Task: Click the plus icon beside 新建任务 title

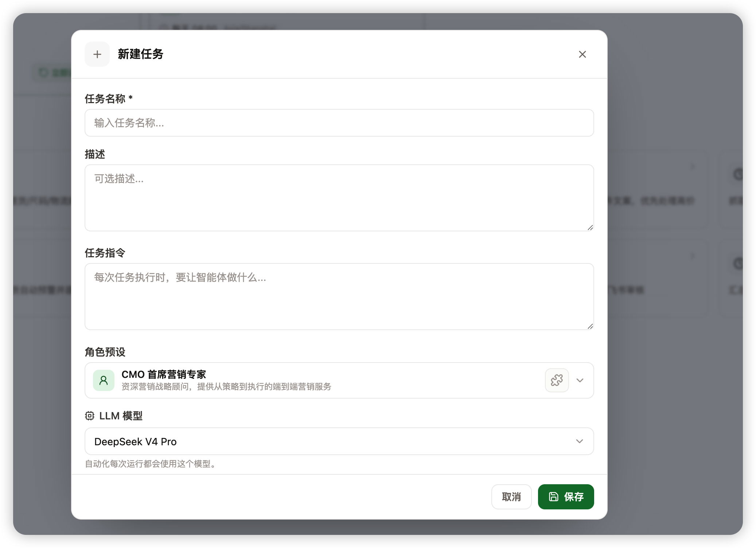Action: 97,54
